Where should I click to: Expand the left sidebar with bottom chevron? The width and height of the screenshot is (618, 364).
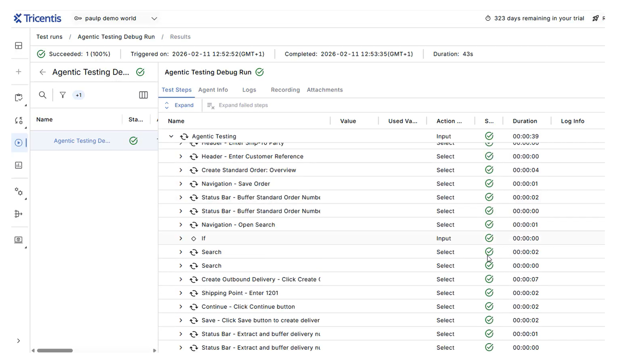(x=18, y=341)
